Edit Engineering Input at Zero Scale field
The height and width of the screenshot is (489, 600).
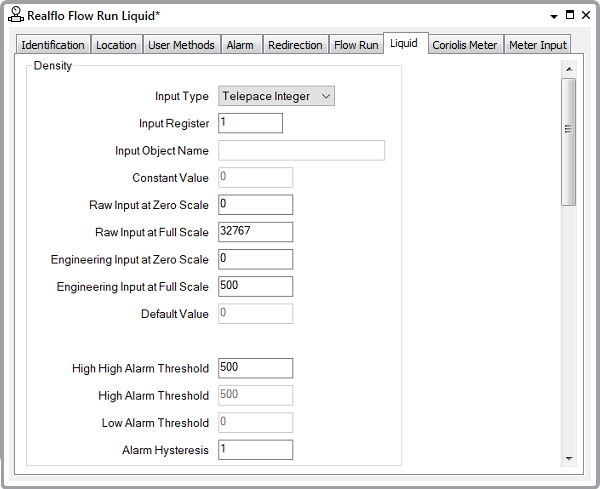click(x=255, y=259)
